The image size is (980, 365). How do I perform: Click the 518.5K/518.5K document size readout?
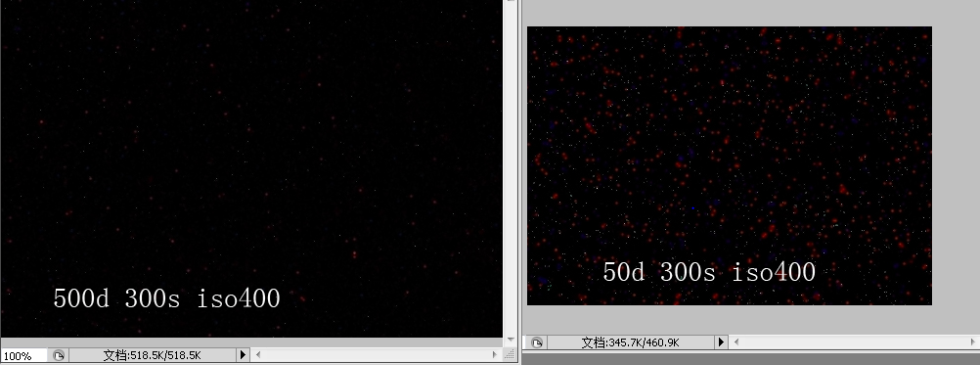point(152,355)
